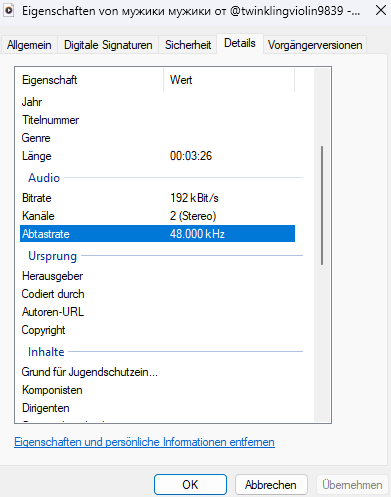Open the Vorgängerversionen tab
This screenshot has width=391, height=497.
(315, 45)
